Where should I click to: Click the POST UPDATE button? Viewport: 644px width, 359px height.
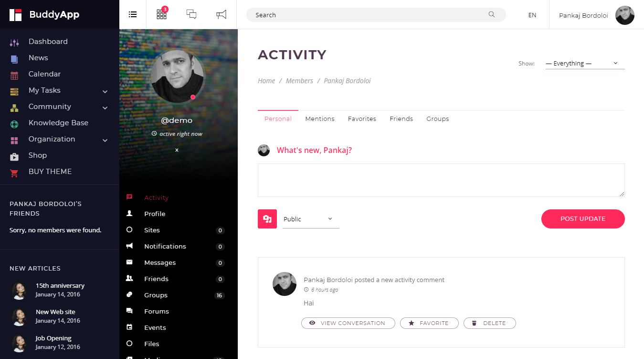point(583,219)
